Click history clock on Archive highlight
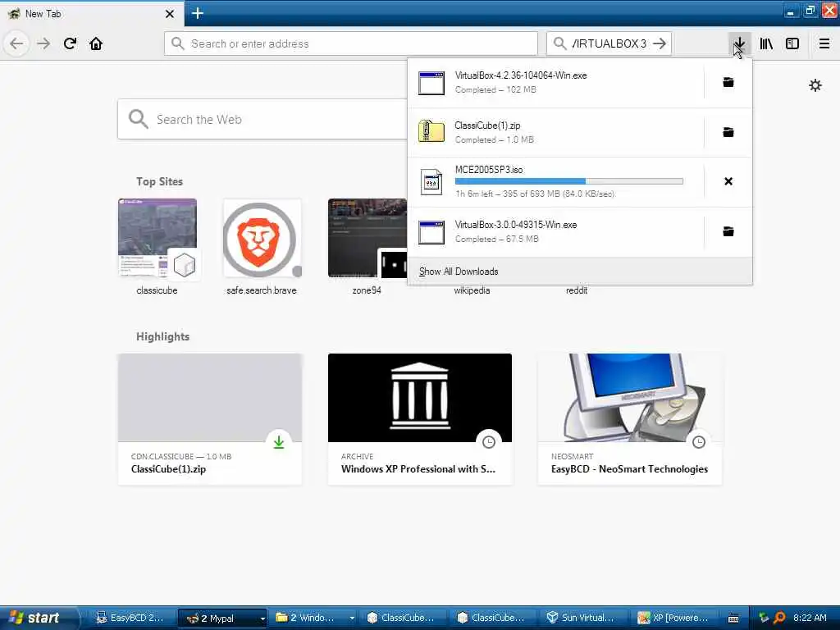Screen dimensions: 840x630 [489, 442]
